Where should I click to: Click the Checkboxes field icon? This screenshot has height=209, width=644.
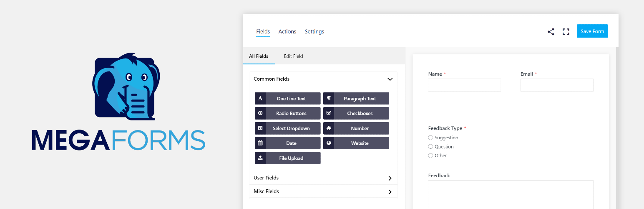(329, 113)
